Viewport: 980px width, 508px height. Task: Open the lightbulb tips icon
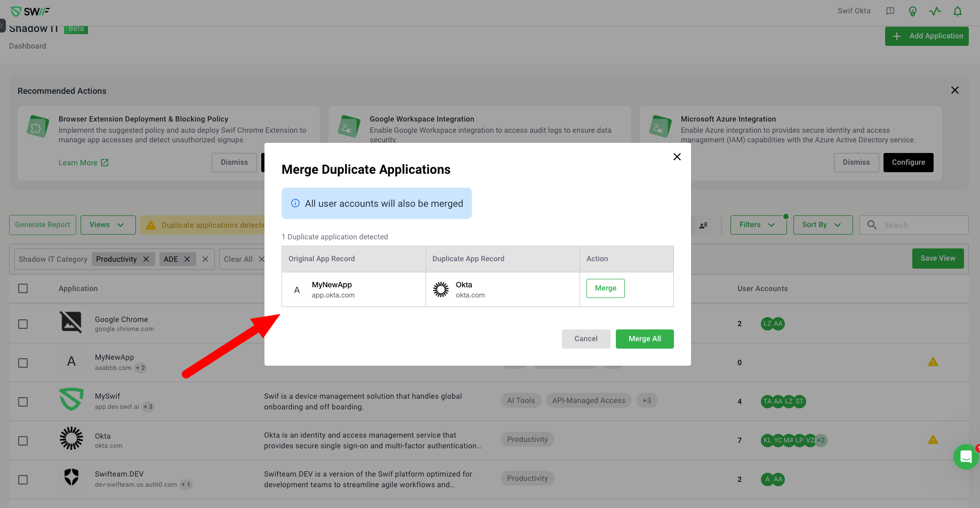point(913,11)
